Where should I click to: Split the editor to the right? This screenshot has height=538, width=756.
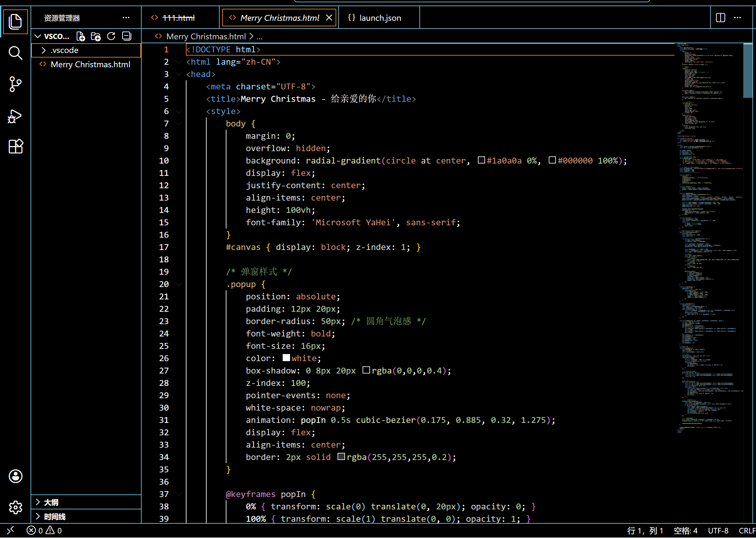(720, 18)
